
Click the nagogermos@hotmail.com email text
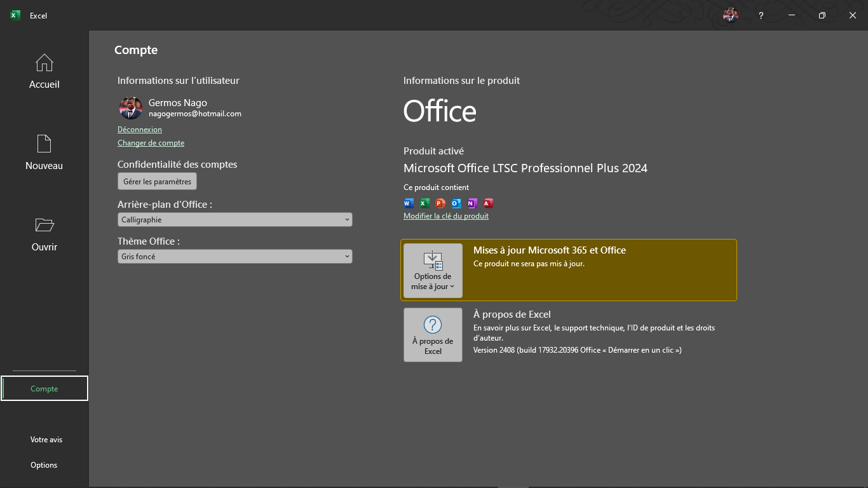(195, 114)
